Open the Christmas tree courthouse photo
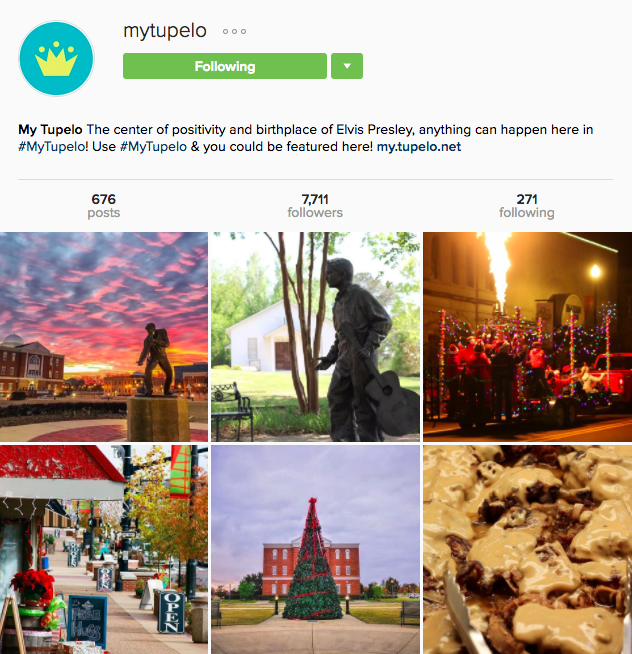Image resolution: width=632 pixels, height=654 pixels. click(x=315, y=549)
